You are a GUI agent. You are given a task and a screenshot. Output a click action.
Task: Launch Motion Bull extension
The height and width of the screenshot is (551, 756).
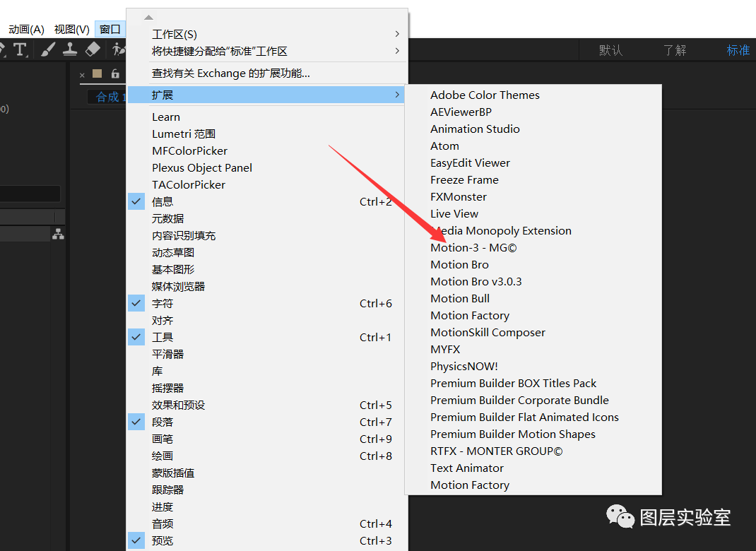click(533, 298)
